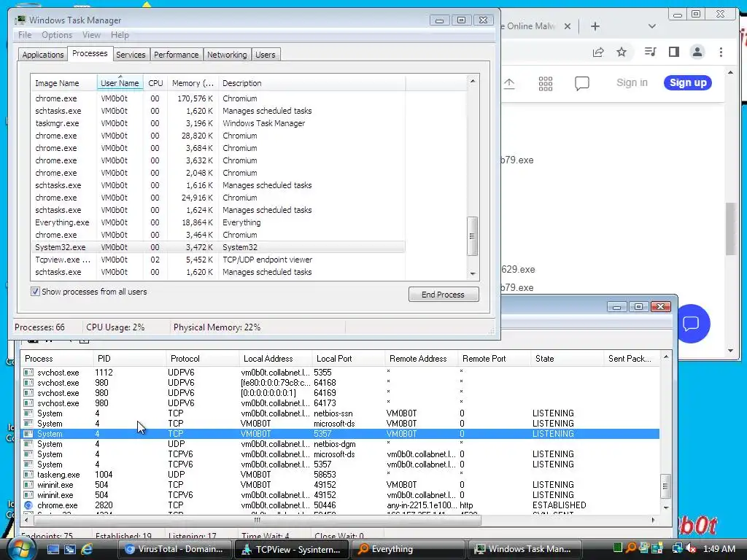Click muted volume tray icon
Image resolution: width=747 pixels, height=560 pixels.
(691, 548)
